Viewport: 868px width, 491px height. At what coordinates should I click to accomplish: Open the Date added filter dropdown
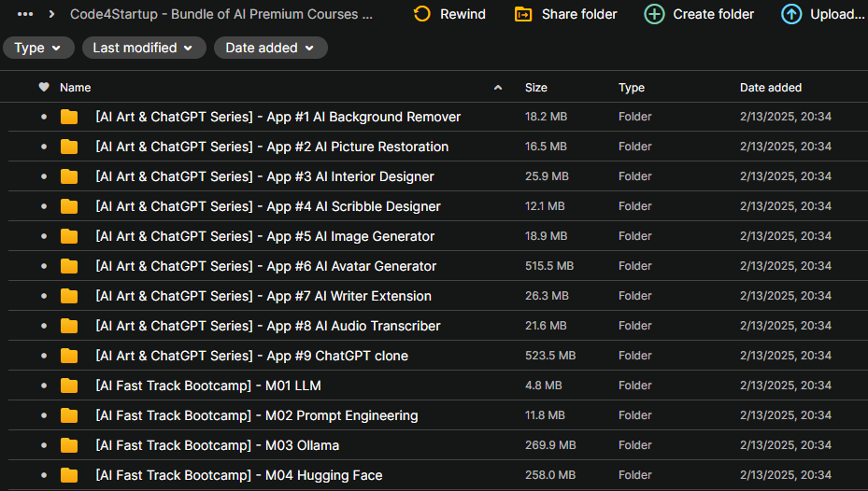point(271,48)
